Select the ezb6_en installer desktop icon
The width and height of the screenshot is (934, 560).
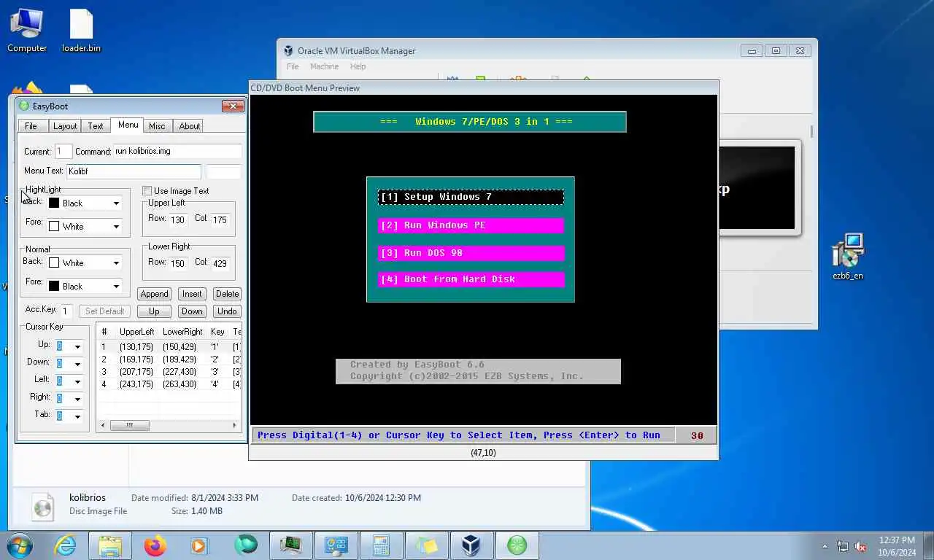[848, 257]
